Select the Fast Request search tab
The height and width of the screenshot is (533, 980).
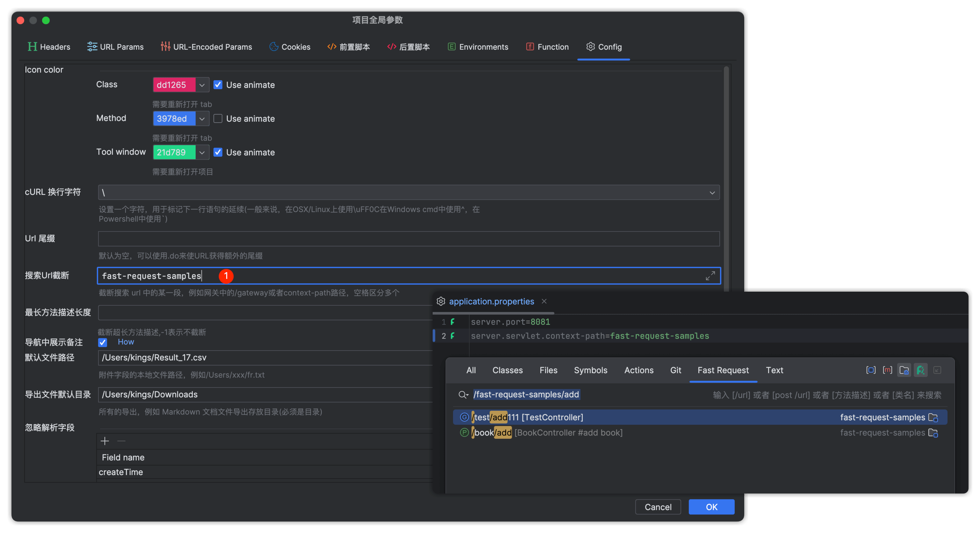tap(723, 370)
